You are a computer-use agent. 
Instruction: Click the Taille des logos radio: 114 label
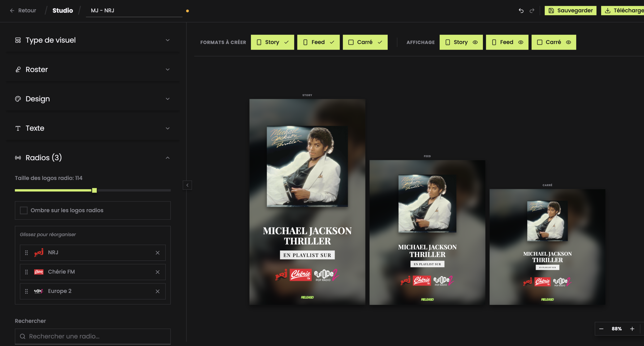[48, 178]
